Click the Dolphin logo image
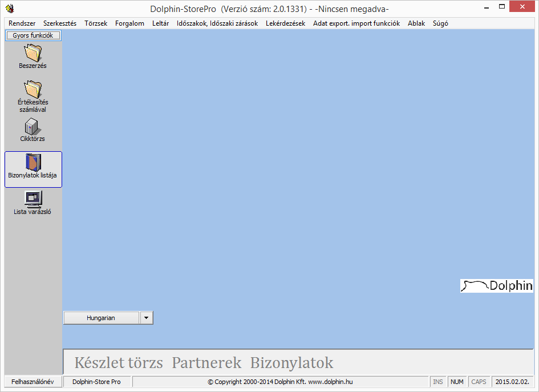This screenshot has width=539, height=392. click(496, 286)
